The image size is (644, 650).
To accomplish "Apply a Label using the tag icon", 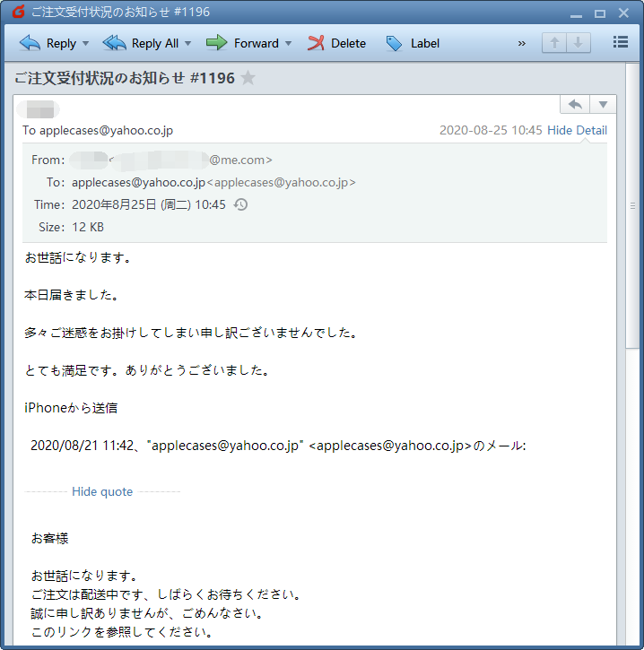I will (x=413, y=43).
